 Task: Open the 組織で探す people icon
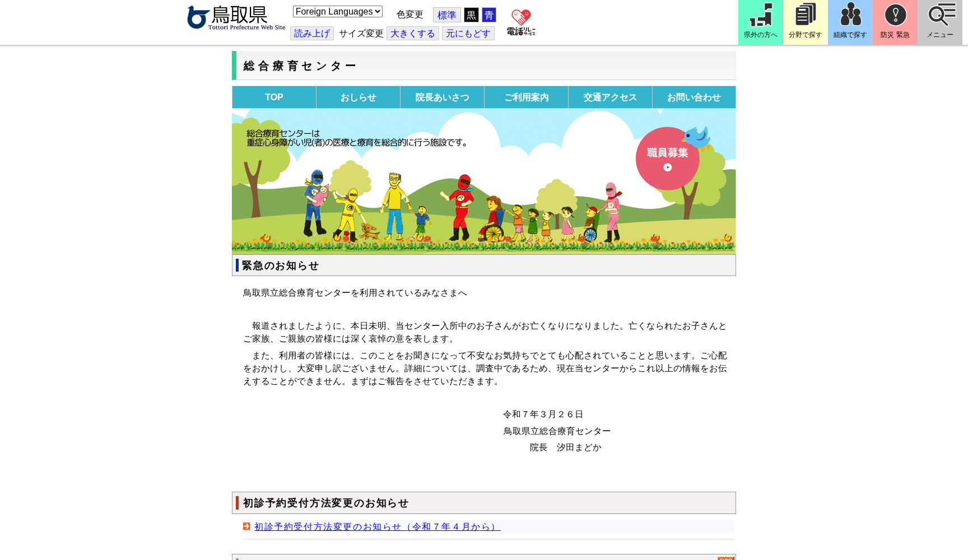[850, 22]
